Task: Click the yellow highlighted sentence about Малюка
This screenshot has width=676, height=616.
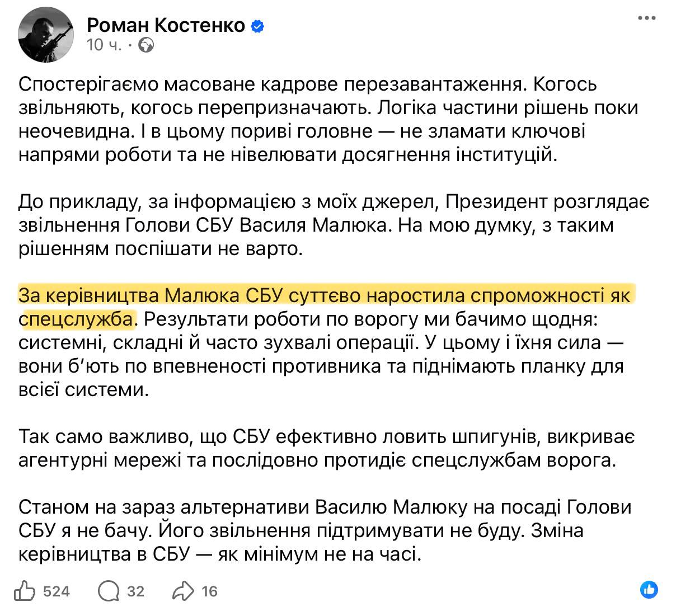Action: coord(325,295)
